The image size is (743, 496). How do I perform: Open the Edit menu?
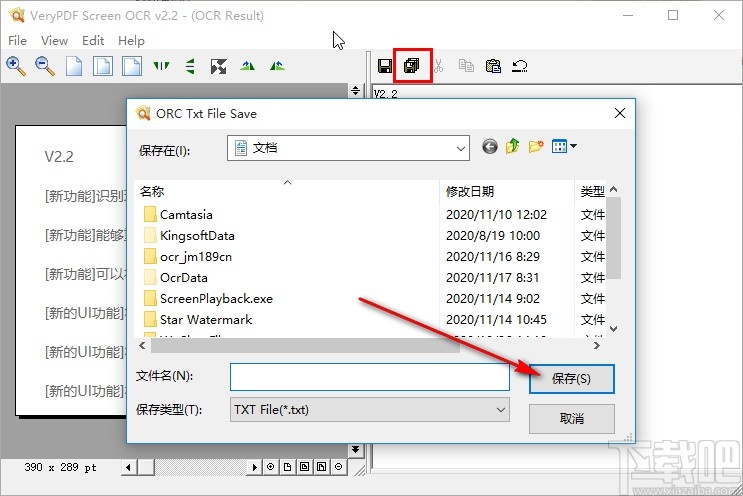(x=93, y=41)
